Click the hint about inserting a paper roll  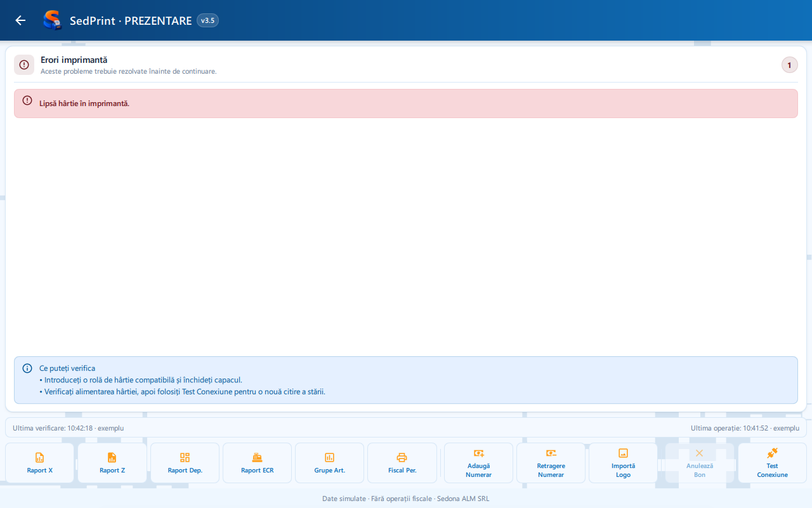(x=141, y=380)
